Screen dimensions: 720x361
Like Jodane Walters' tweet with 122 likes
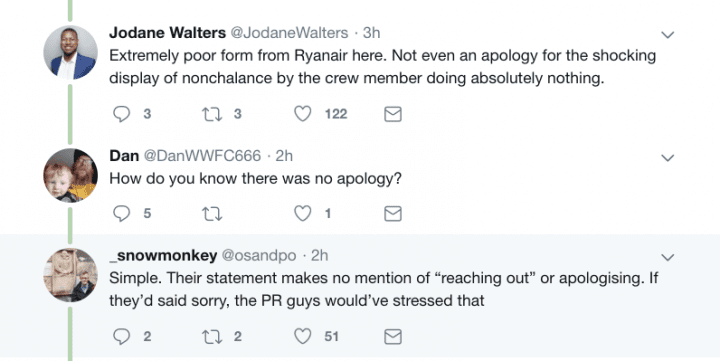coord(303,114)
